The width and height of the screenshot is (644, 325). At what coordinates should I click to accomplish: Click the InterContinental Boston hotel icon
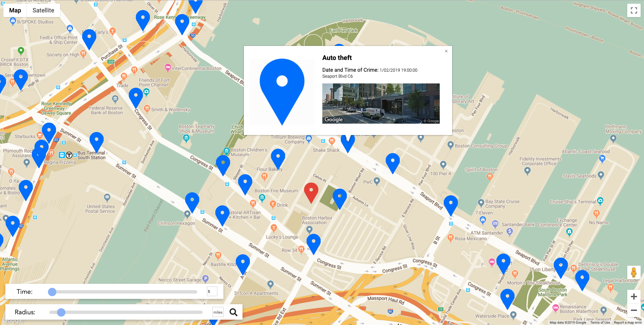[x=168, y=67]
